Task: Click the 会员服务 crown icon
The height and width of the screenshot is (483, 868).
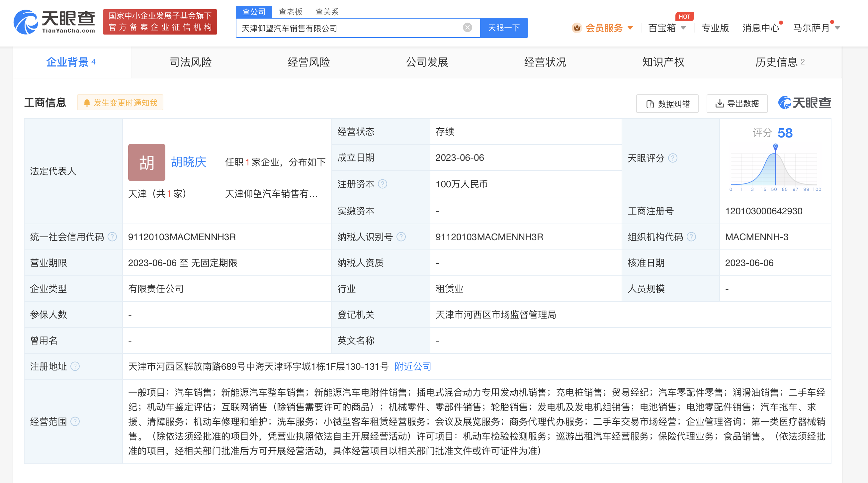Action: 576,28
